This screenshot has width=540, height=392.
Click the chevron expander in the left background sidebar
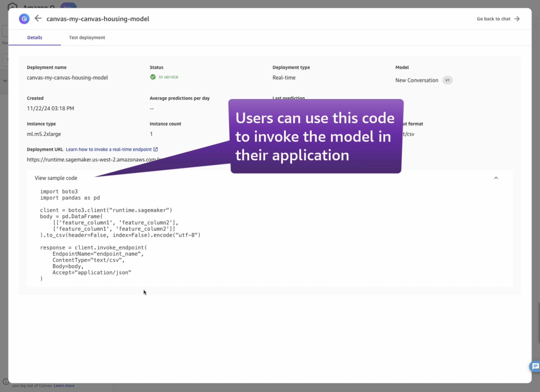click(5, 81)
